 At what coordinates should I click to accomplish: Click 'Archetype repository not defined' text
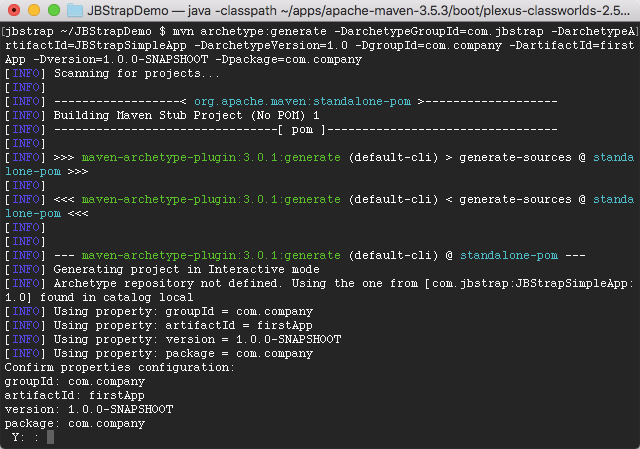click(x=167, y=283)
